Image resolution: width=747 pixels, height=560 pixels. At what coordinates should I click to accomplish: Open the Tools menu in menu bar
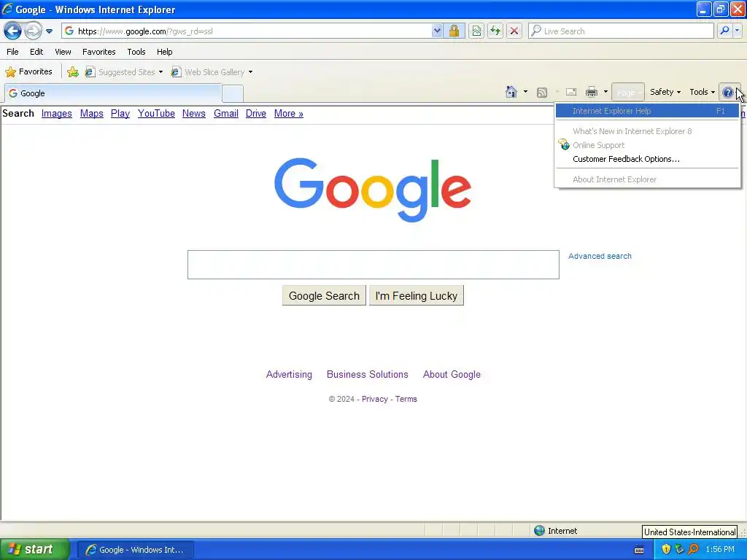[136, 52]
